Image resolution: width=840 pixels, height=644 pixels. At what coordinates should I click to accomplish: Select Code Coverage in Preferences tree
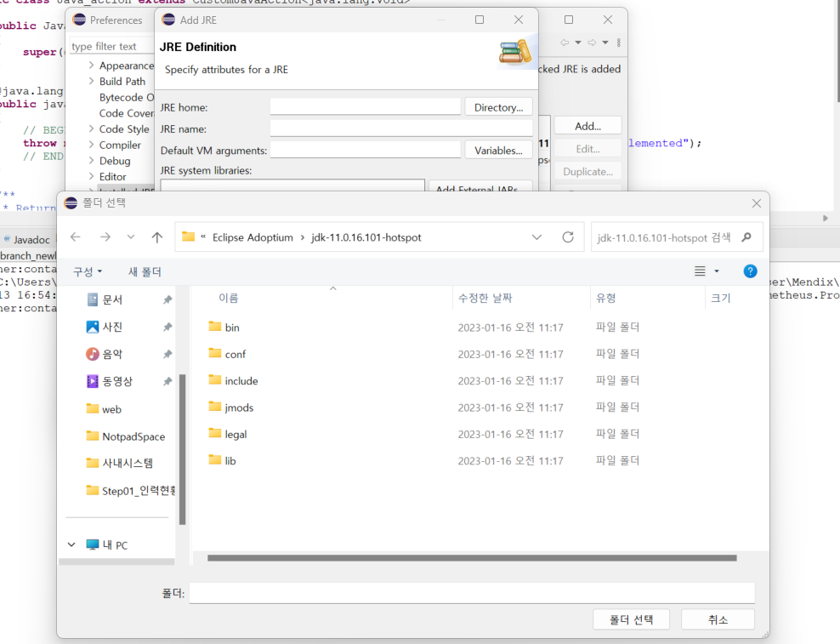pos(127,113)
